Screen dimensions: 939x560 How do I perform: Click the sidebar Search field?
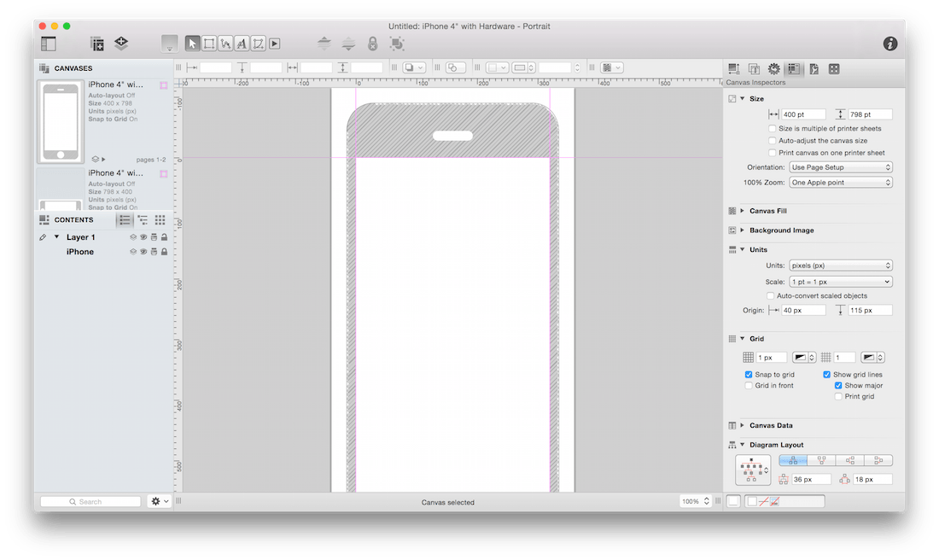tap(90, 501)
